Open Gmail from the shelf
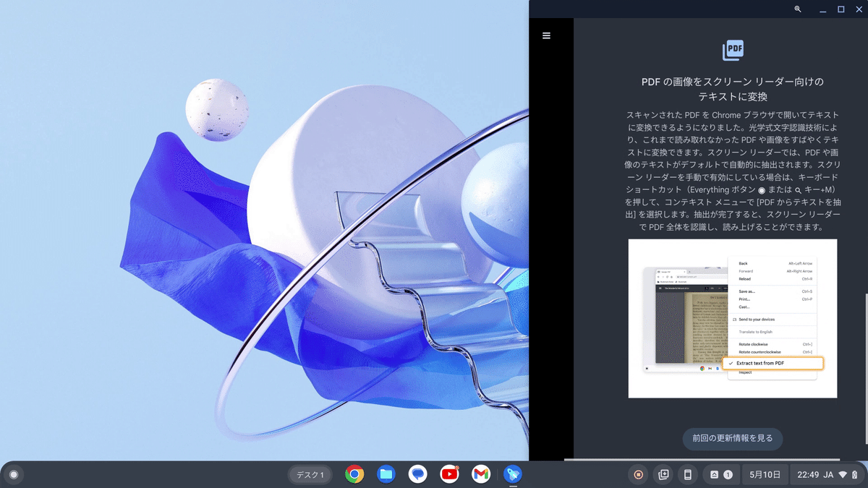 (481, 474)
